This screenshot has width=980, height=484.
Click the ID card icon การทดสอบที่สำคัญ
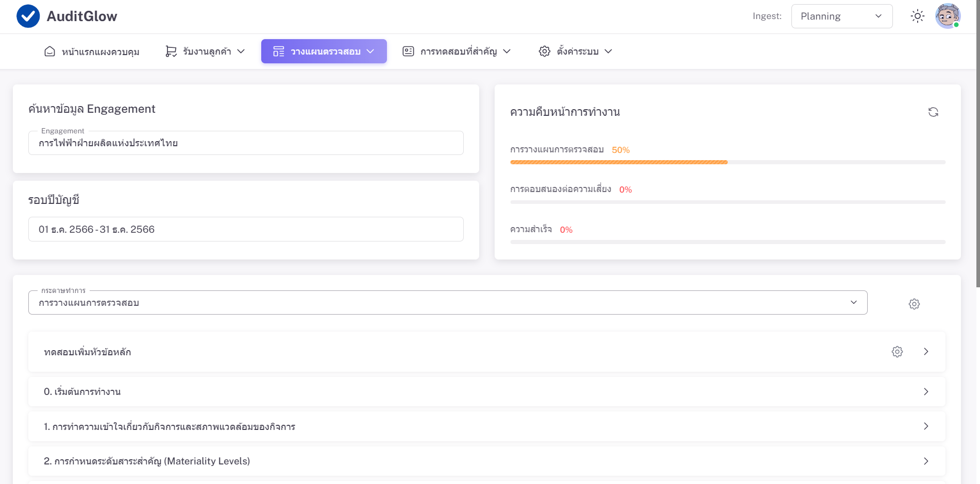pos(408,51)
